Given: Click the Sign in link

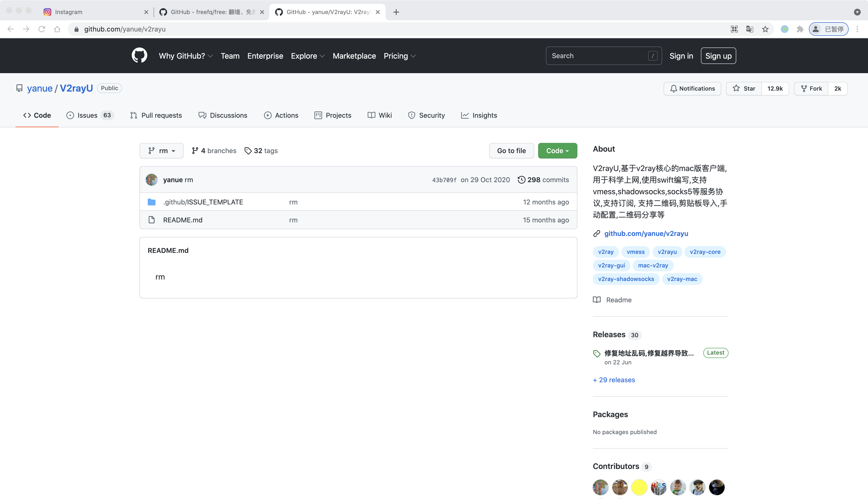Looking at the screenshot, I should pos(681,56).
